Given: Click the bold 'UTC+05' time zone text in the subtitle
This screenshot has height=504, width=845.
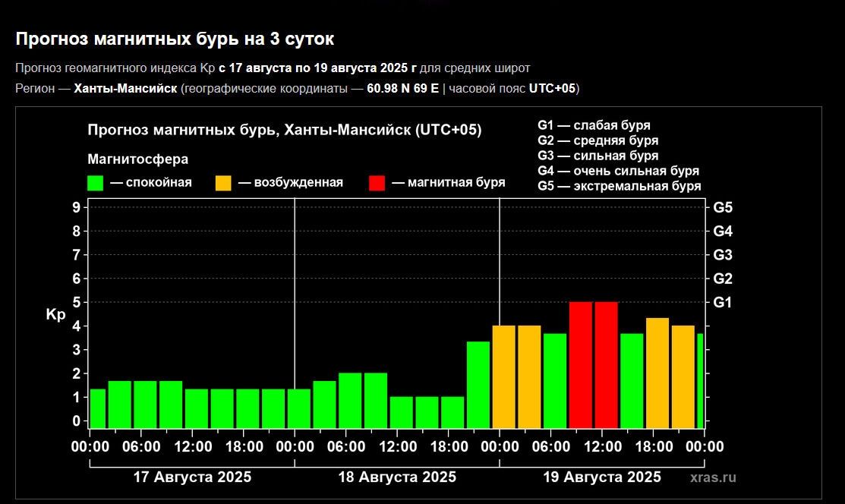Looking at the screenshot, I should 552,89.
